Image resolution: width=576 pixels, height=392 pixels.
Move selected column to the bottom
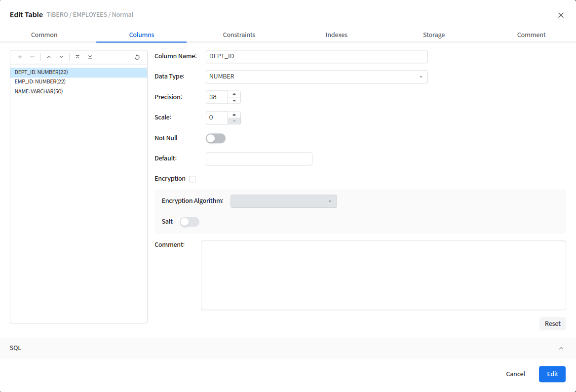90,57
